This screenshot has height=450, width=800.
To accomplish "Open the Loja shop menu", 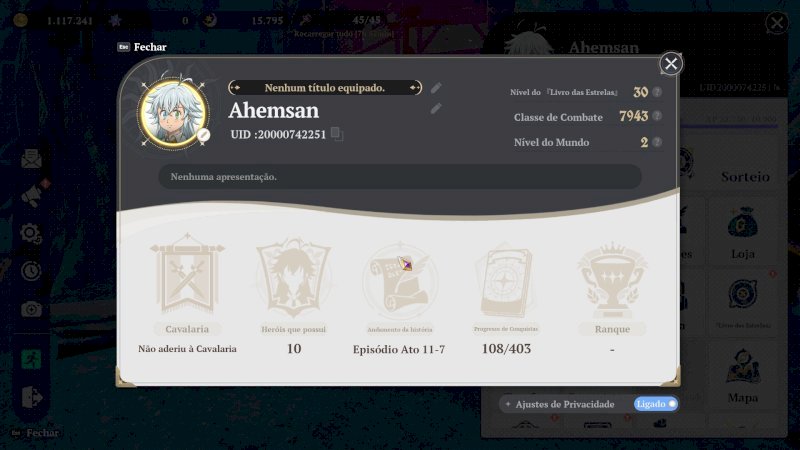I will (742, 232).
